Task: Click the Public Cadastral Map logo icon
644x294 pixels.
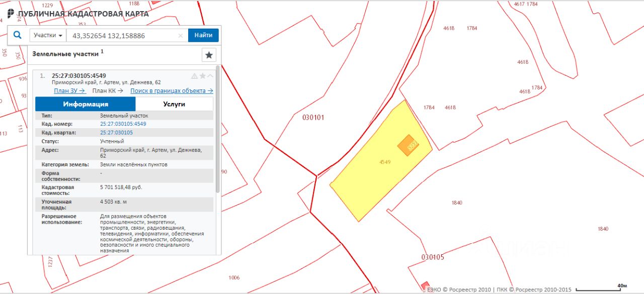Action: point(11,14)
